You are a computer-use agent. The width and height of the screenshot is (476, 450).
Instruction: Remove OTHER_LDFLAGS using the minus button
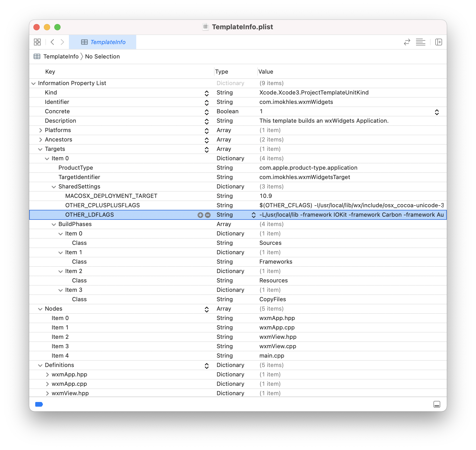tap(208, 215)
